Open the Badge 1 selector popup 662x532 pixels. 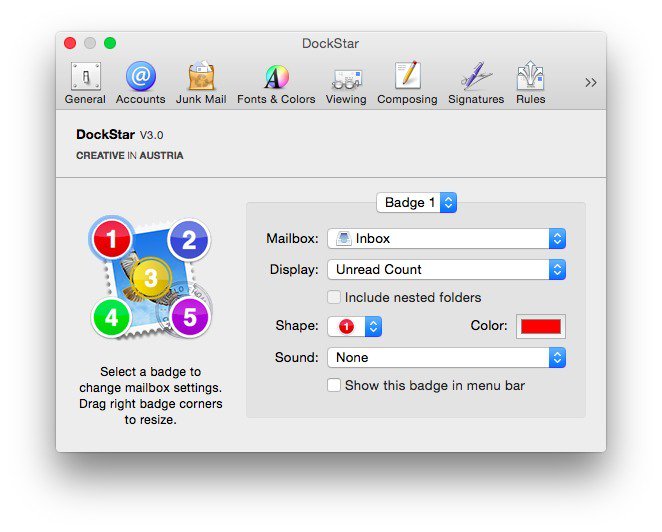(x=416, y=203)
